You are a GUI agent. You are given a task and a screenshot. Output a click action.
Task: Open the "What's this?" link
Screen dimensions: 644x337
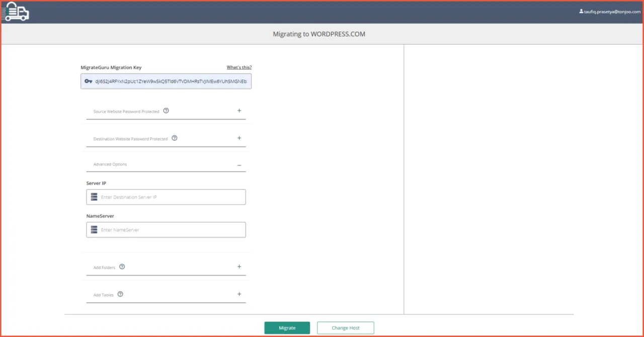tap(239, 67)
